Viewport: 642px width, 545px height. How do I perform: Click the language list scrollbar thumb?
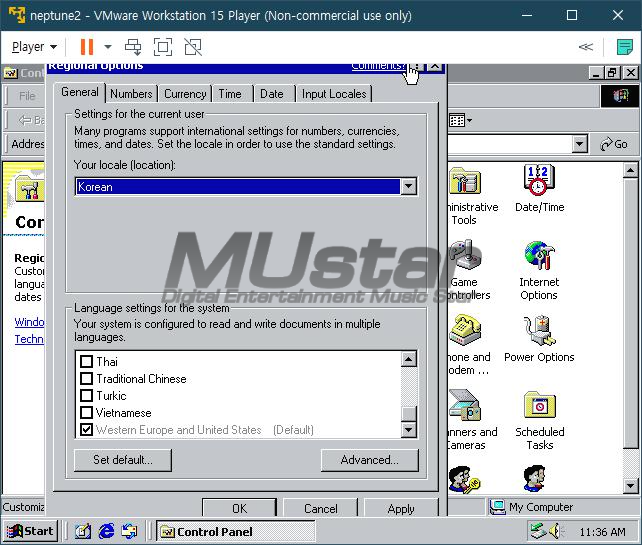tap(409, 414)
